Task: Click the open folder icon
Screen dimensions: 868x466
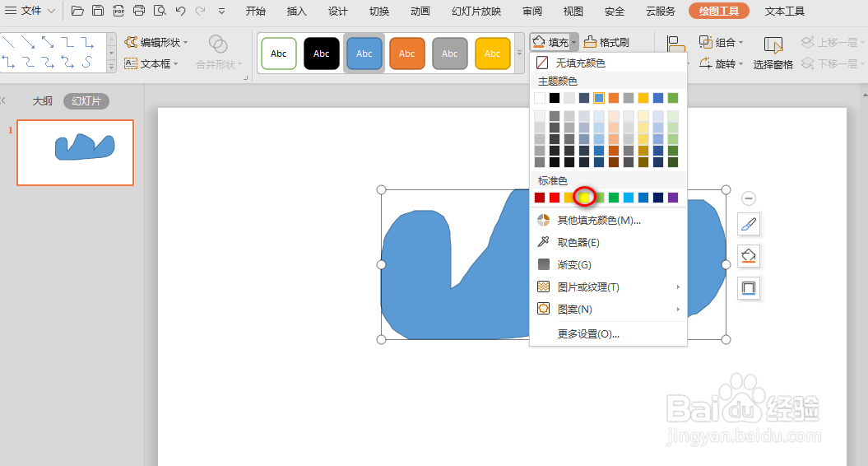Action: pos(77,11)
